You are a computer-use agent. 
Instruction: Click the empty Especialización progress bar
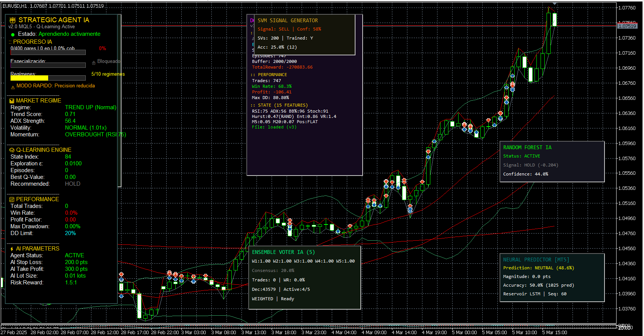48,65
